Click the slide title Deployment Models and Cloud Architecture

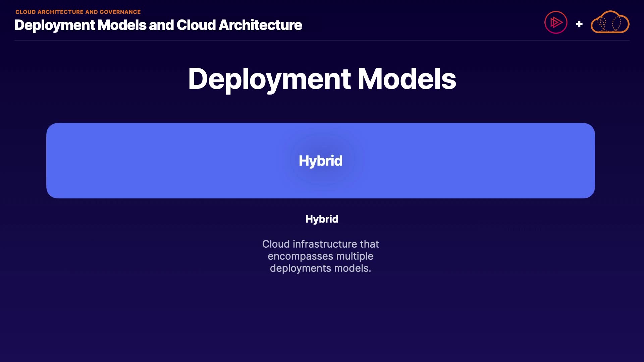(158, 25)
